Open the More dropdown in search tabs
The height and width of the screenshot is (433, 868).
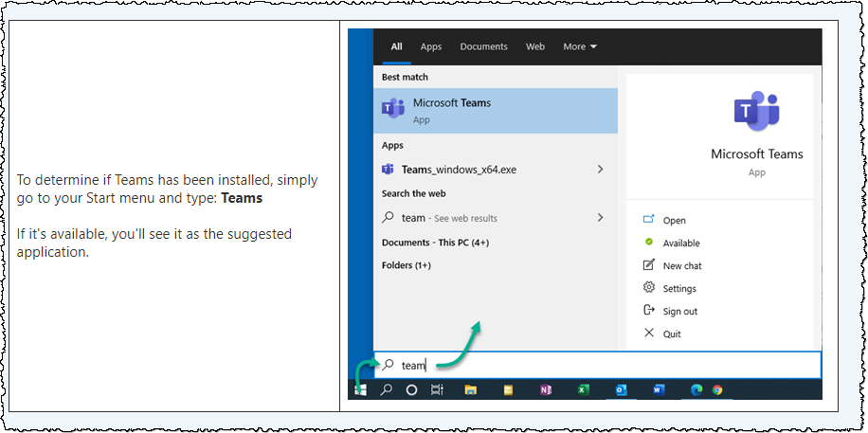580,46
